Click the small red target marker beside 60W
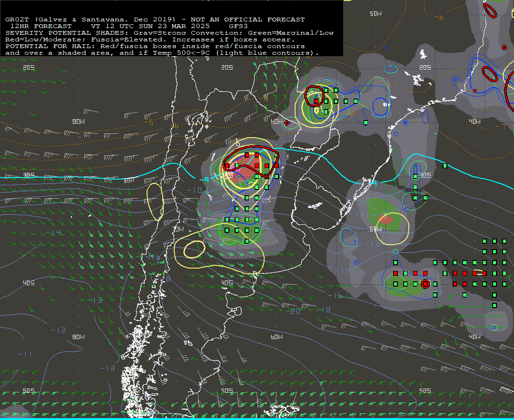This screenshot has height=420, width=514. click(287, 123)
